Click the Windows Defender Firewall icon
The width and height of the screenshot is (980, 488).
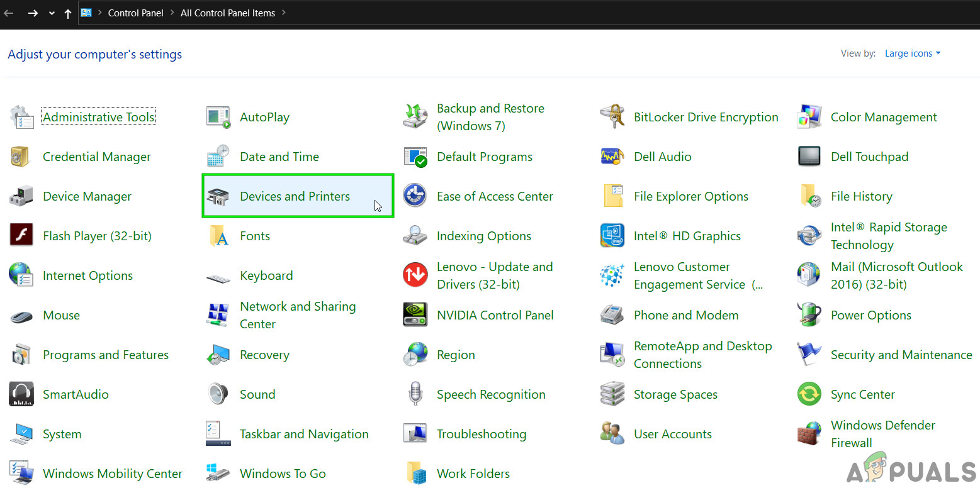[x=809, y=434]
